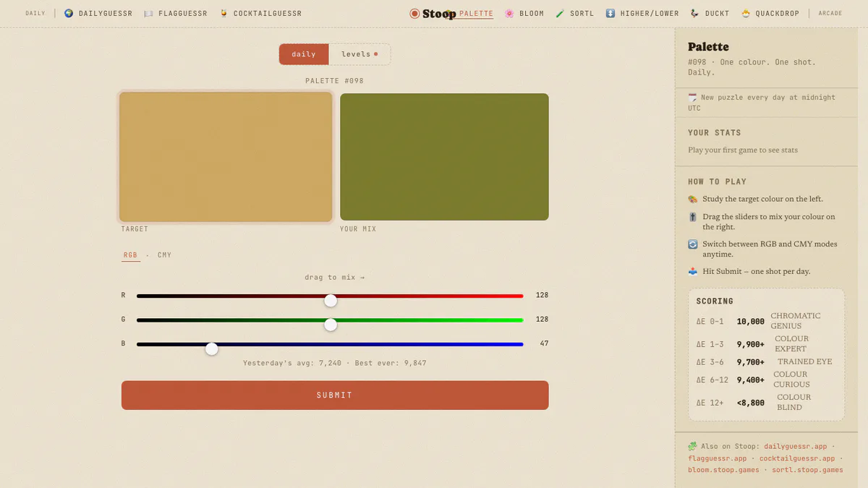Select the PALETTE nav item
This screenshot has width=868, height=488.
tap(476, 13)
